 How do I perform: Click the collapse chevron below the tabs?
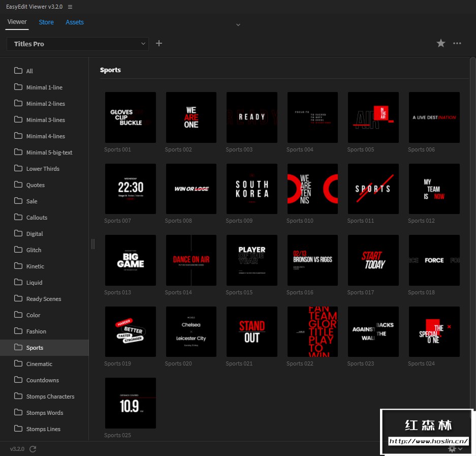(x=238, y=24)
